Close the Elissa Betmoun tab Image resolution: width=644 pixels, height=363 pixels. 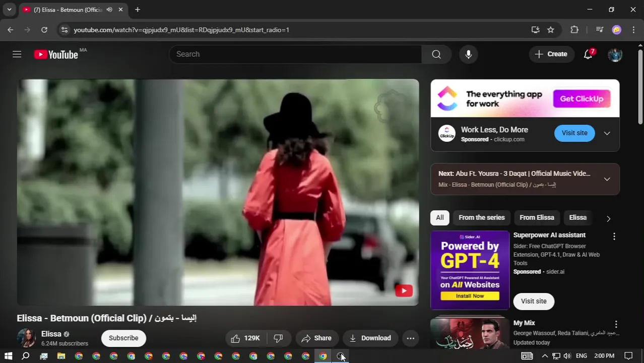[x=120, y=10]
